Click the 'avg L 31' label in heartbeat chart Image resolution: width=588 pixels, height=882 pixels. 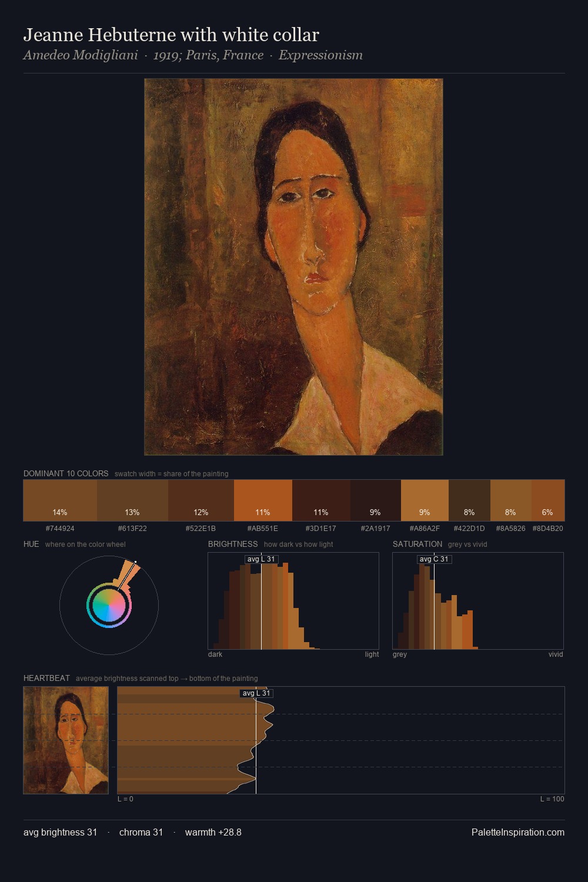256,693
